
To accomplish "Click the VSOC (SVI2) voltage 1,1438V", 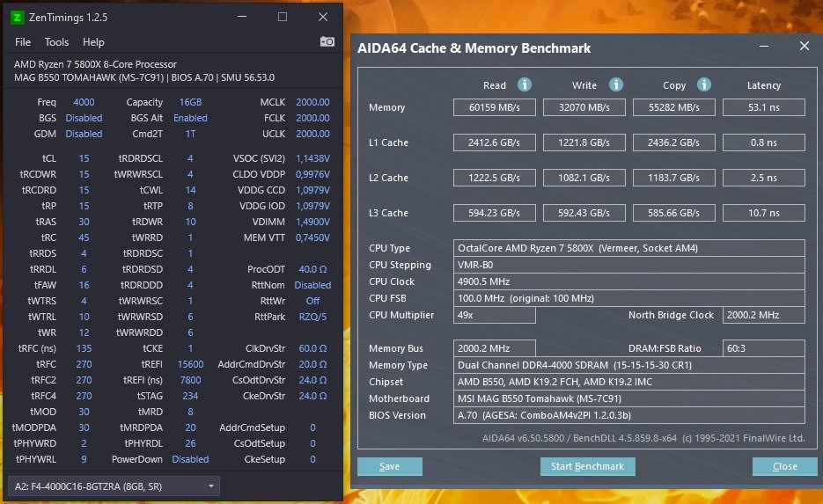I will [x=312, y=158].
